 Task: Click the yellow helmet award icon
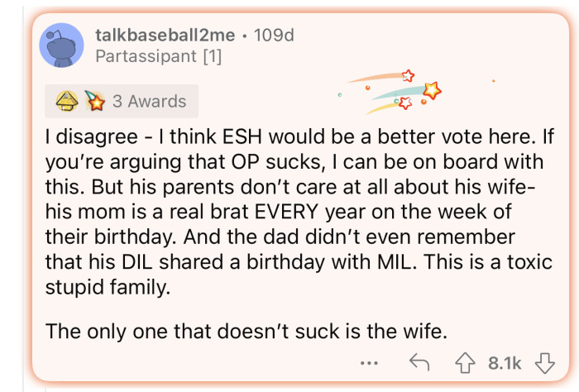(x=67, y=102)
